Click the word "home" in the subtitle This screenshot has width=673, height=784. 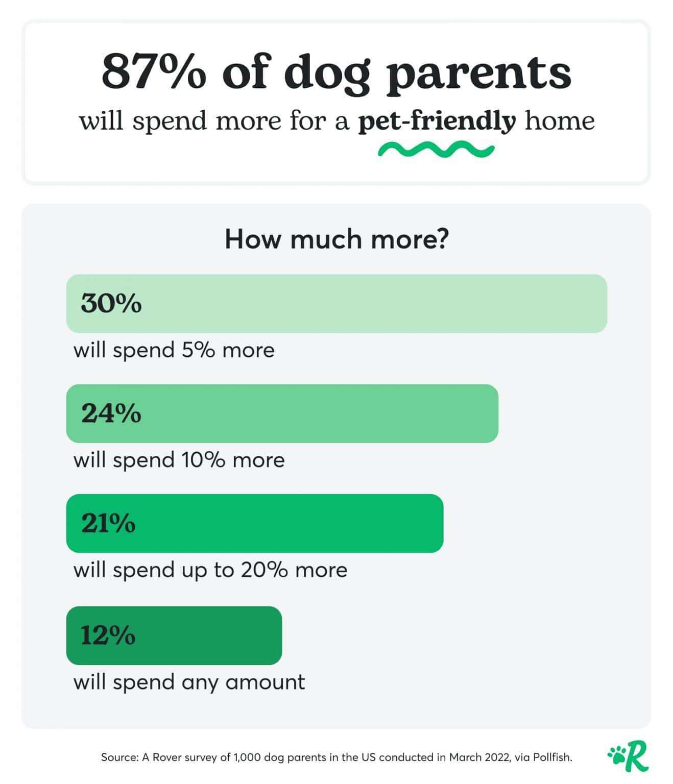(x=560, y=122)
